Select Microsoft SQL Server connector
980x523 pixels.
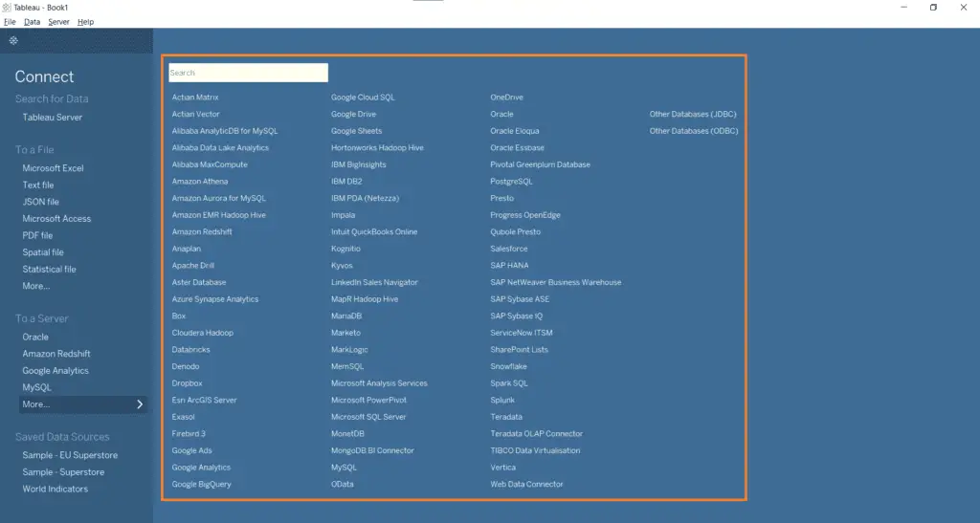click(368, 417)
